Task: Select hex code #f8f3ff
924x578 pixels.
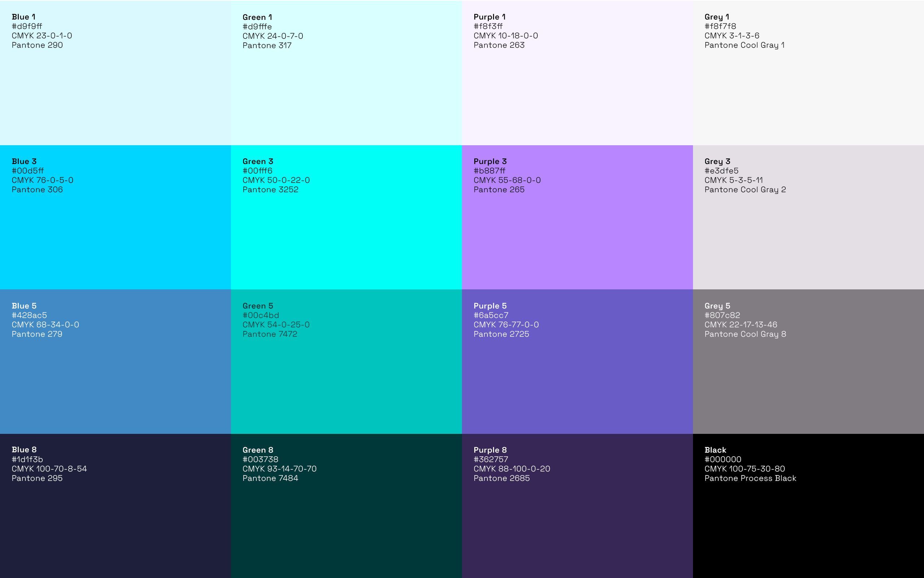Action: pos(488,26)
